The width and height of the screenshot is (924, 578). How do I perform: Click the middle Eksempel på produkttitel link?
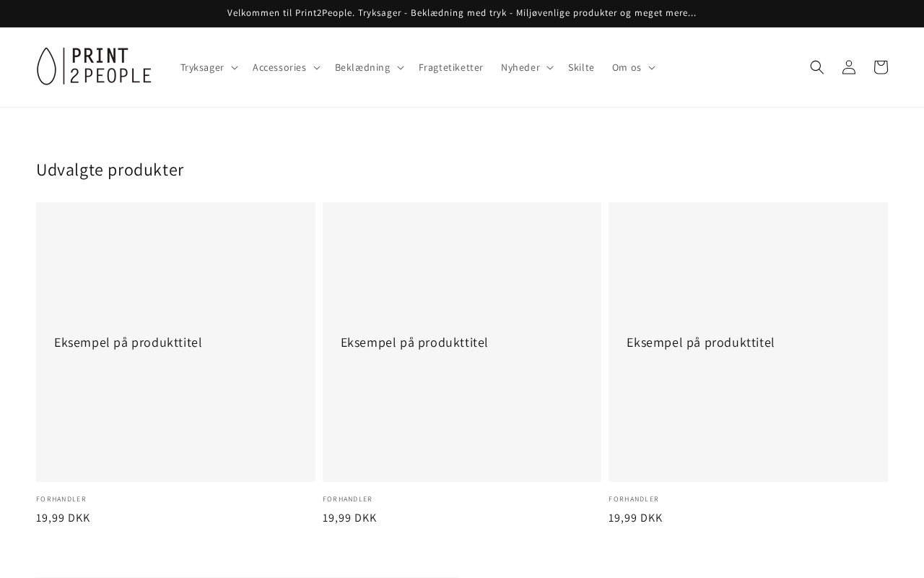pos(414,342)
